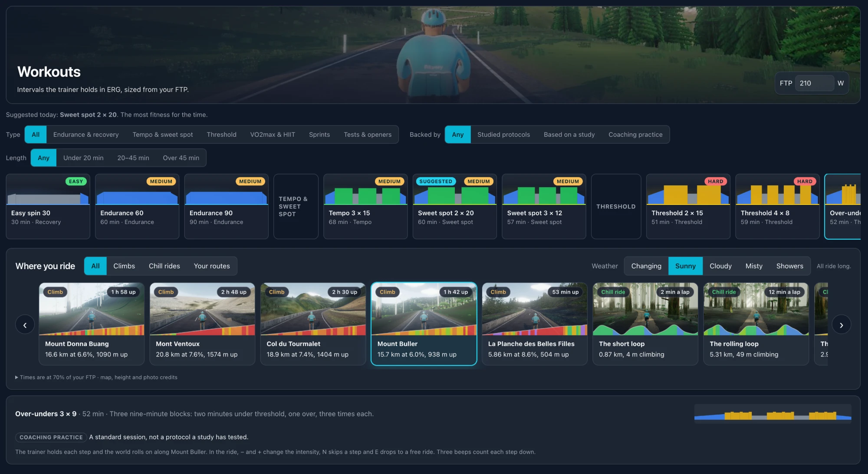Edit the FTP watts input field
This screenshot has width=868, height=474.
click(x=814, y=83)
